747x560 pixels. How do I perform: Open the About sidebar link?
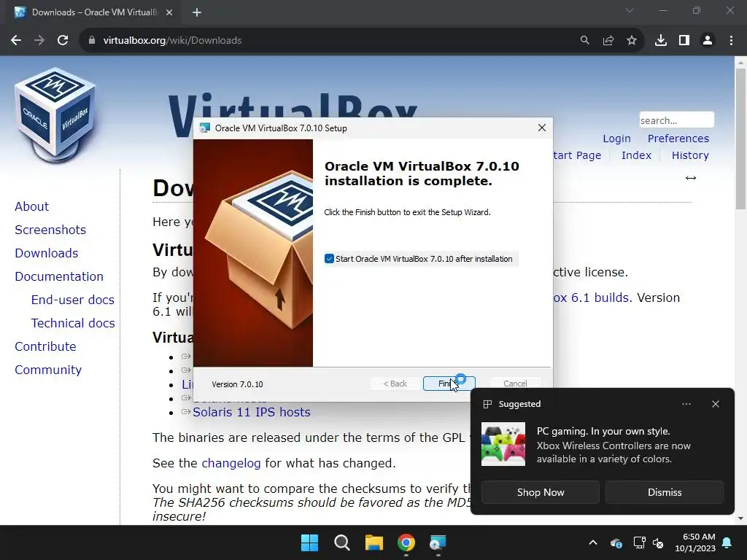click(32, 206)
